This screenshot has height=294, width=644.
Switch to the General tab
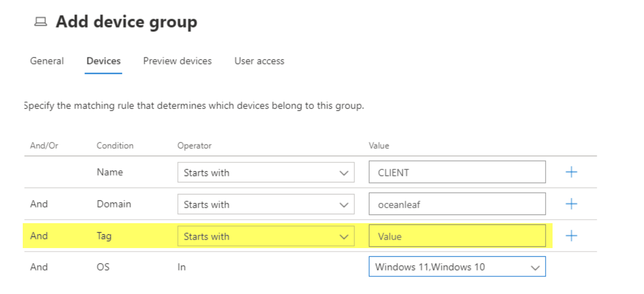(x=47, y=61)
